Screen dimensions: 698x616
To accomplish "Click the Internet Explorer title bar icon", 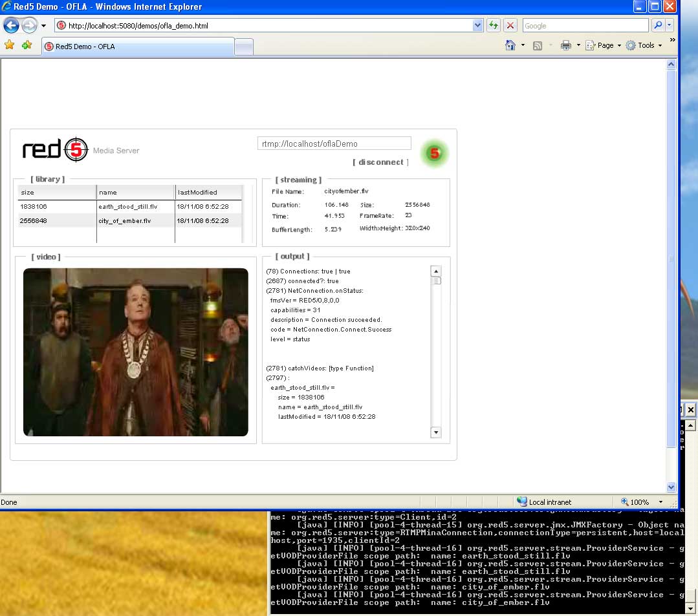I will (6, 6).
